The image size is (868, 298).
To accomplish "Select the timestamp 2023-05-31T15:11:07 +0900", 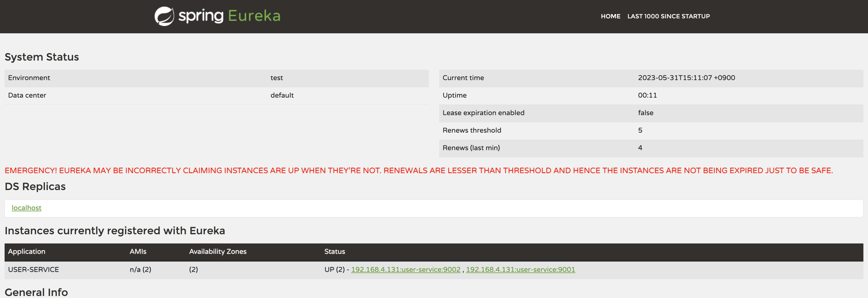I will [686, 78].
